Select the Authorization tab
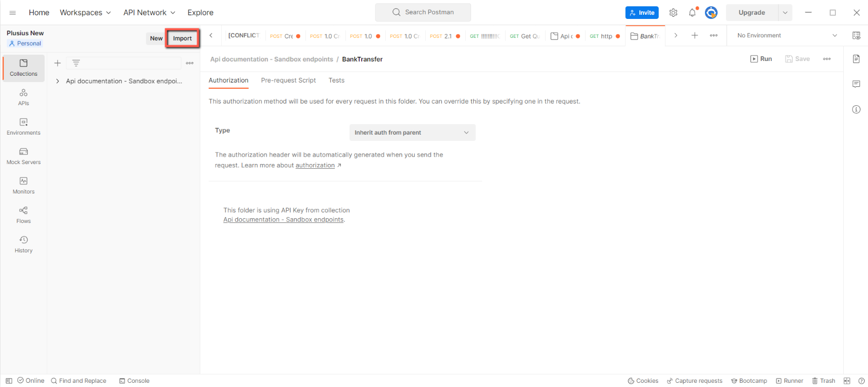868x387 pixels. point(229,80)
